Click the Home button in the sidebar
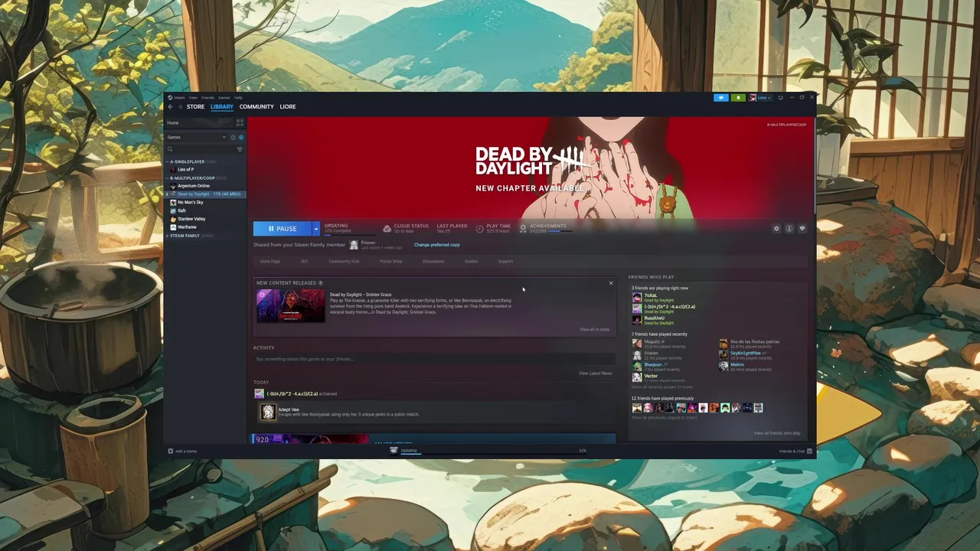Viewport: 980px width, 551px height. tap(199, 122)
